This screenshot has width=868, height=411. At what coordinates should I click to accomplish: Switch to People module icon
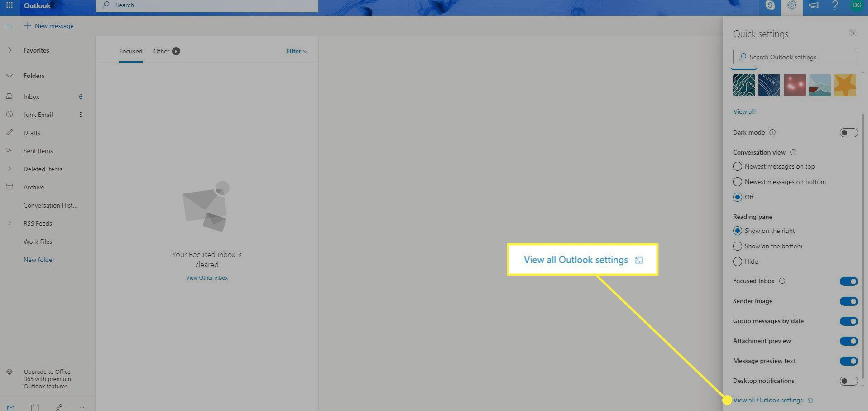(59, 407)
